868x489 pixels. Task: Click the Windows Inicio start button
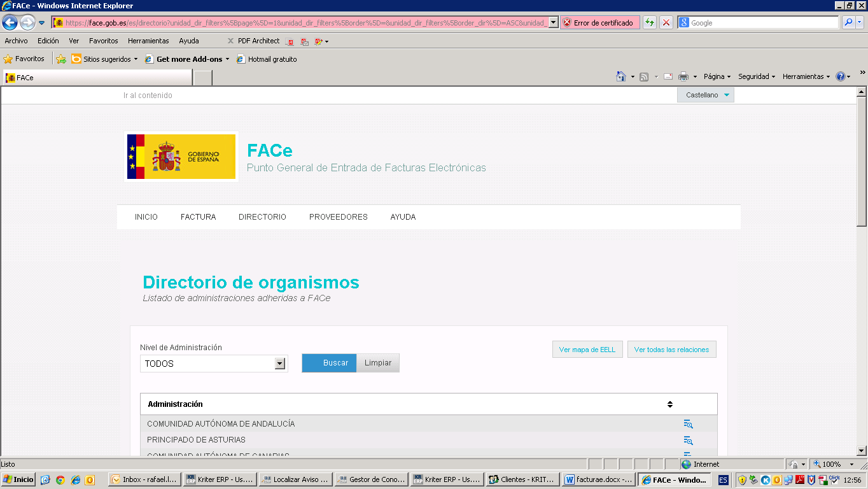(x=18, y=479)
